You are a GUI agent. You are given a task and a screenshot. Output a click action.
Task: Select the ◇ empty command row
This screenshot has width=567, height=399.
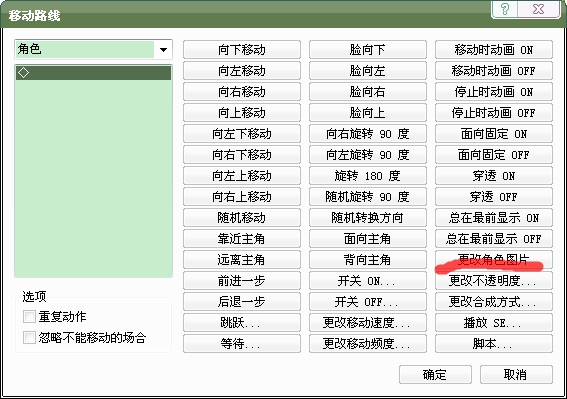pos(93,73)
